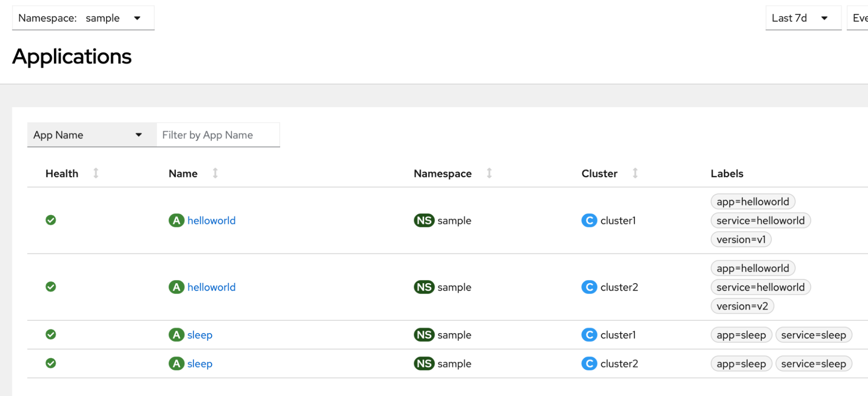Click service=helloworld label in first row

760,220
